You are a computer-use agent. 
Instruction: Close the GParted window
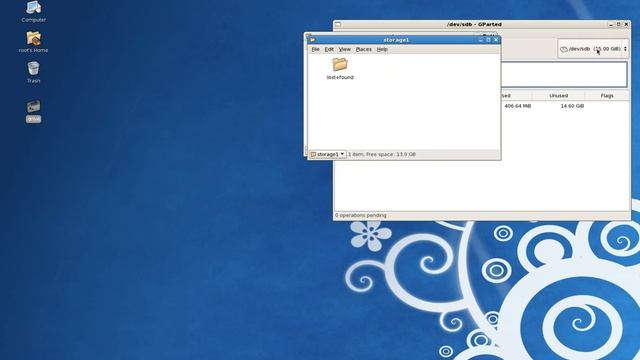tap(626, 24)
